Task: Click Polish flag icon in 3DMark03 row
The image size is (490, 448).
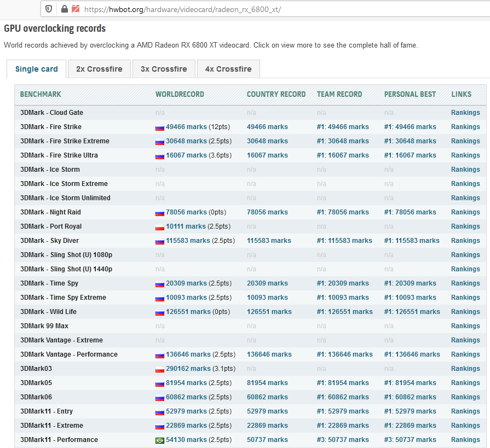Action: pyautogui.click(x=160, y=369)
